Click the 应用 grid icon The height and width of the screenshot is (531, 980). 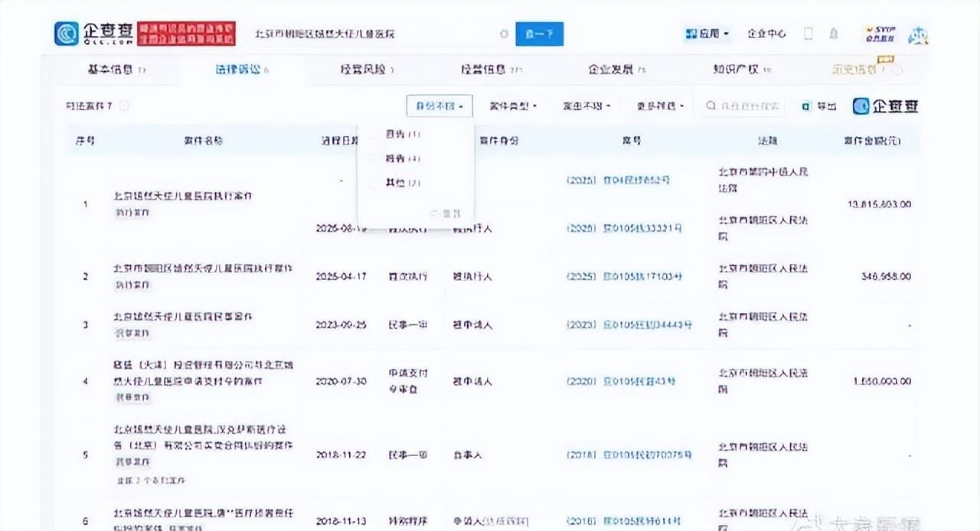tap(691, 34)
